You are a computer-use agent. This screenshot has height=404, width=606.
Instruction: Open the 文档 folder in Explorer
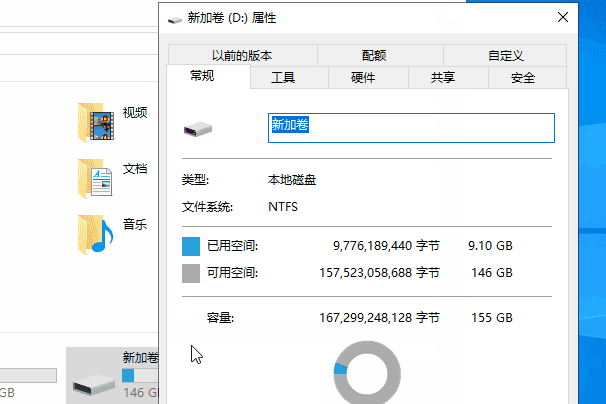95,179
